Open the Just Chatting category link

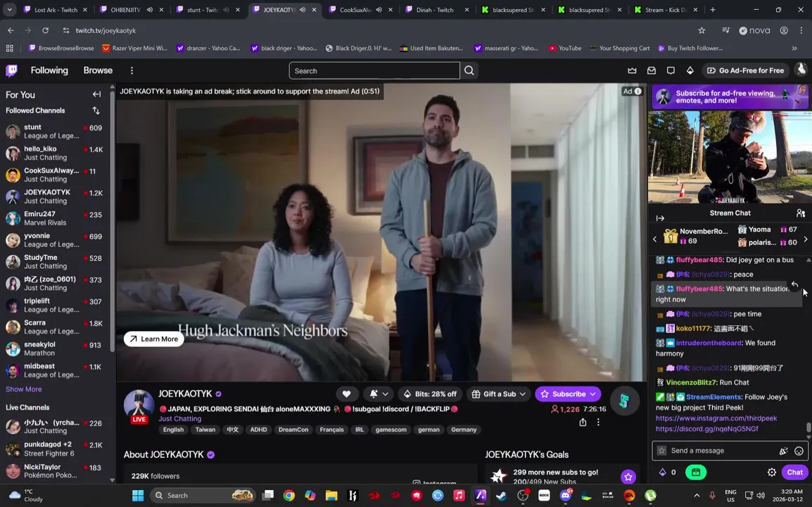pos(179,419)
